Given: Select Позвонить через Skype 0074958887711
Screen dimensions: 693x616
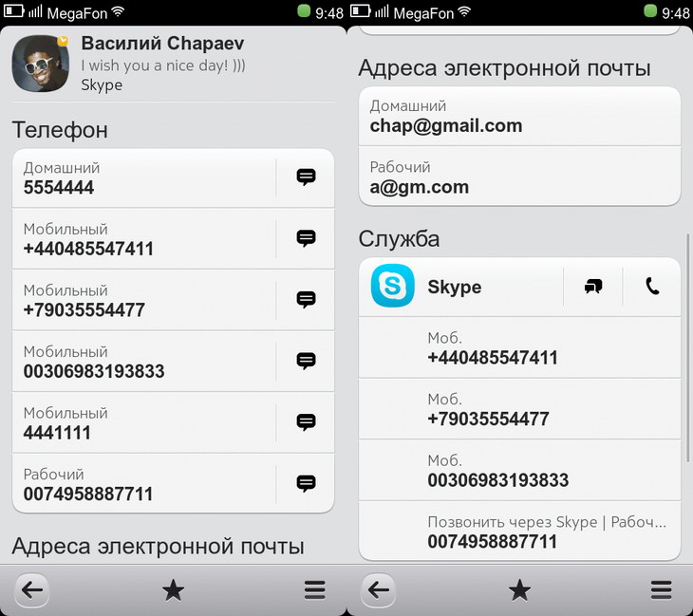Looking at the screenshot, I should tap(520, 532).
